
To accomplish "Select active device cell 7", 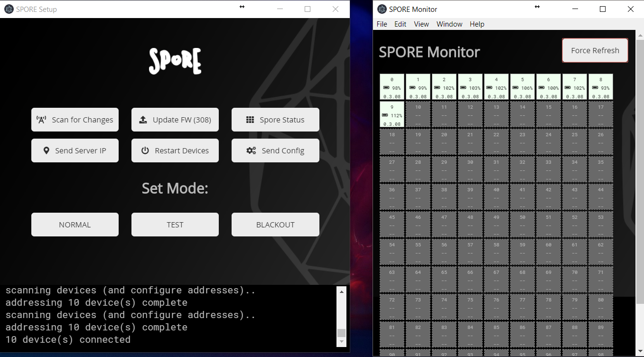I will click(575, 87).
